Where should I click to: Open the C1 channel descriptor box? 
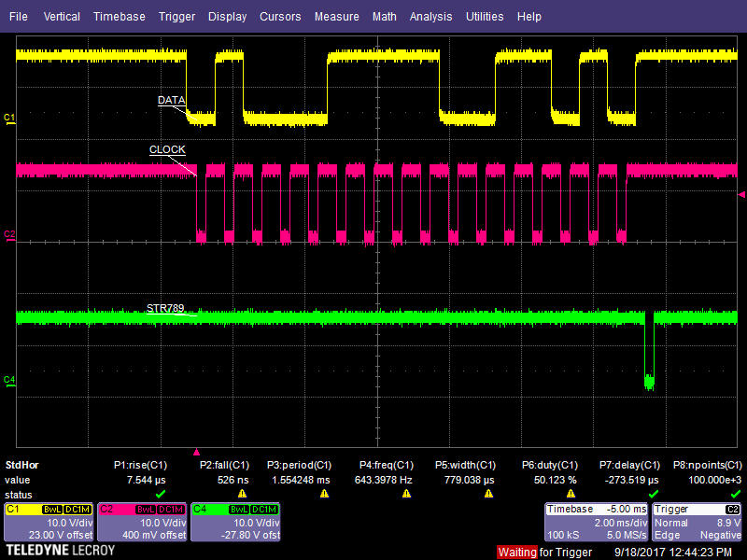click(x=49, y=522)
